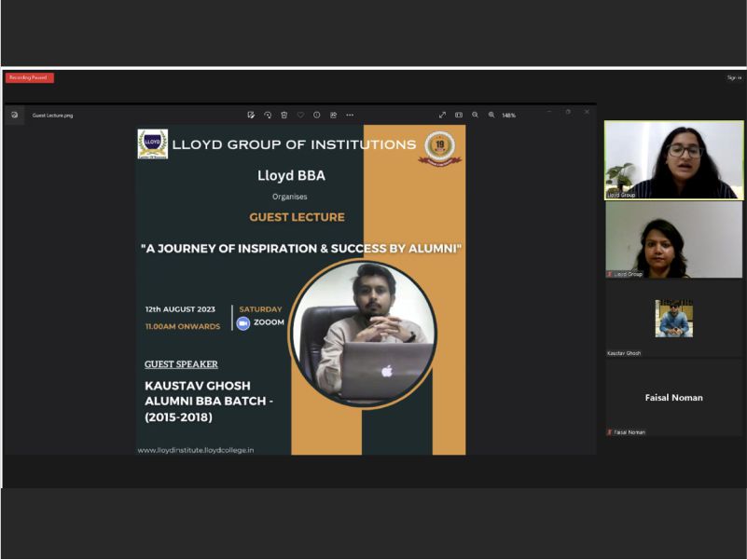Zoom out with the minus magnifier

click(475, 115)
